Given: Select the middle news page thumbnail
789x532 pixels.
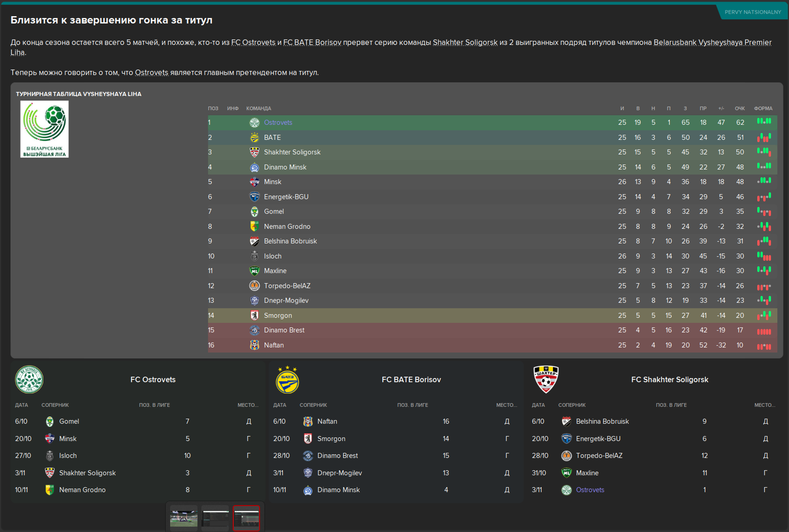Looking at the screenshot, I should (x=216, y=518).
